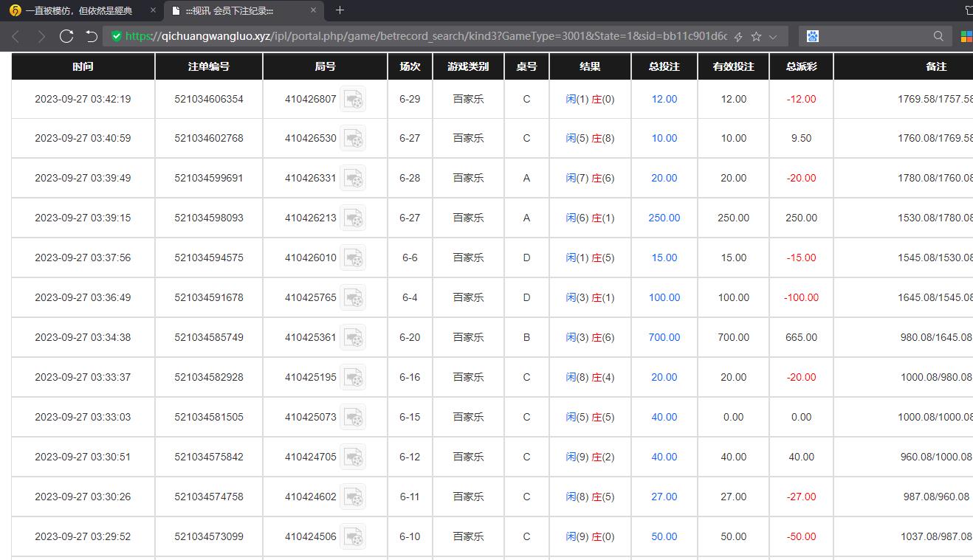Screen dimensions: 973x560
Task: Click order number 521034585749
Action: (209, 338)
